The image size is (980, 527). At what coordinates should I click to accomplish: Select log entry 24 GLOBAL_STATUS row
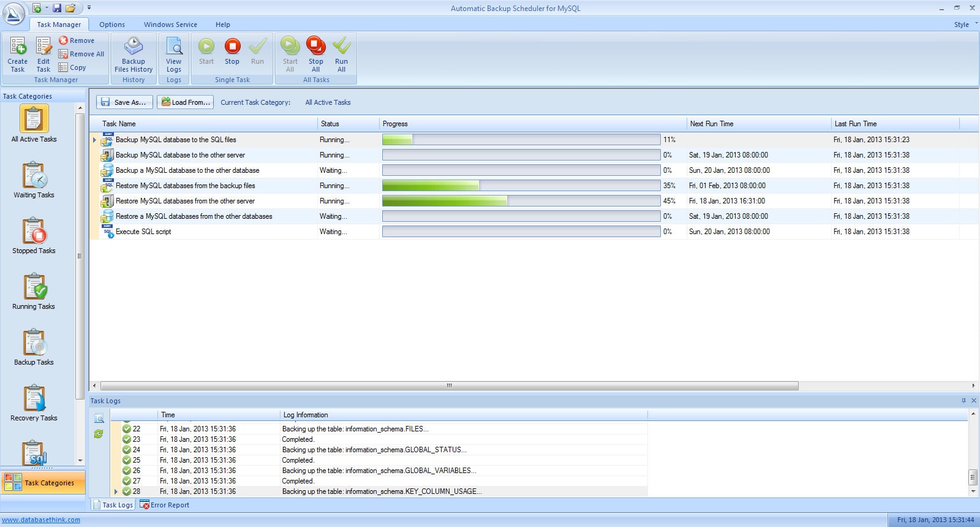tap(379, 450)
